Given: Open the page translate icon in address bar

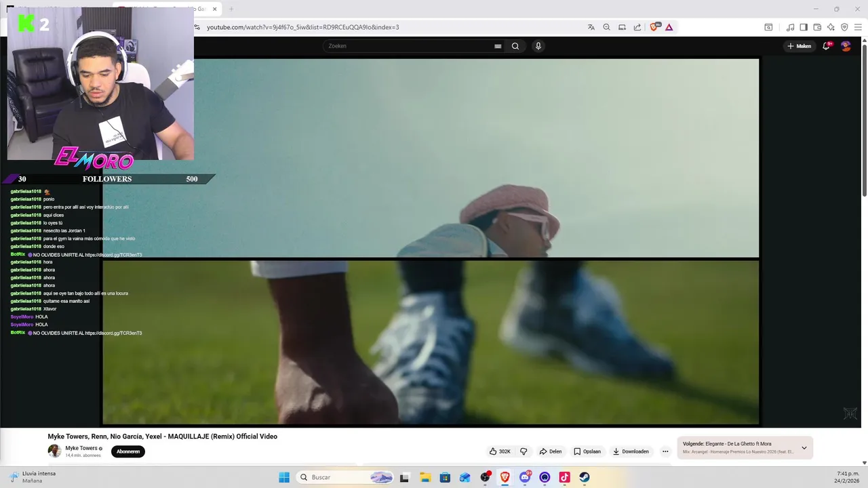Looking at the screenshot, I should (591, 27).
